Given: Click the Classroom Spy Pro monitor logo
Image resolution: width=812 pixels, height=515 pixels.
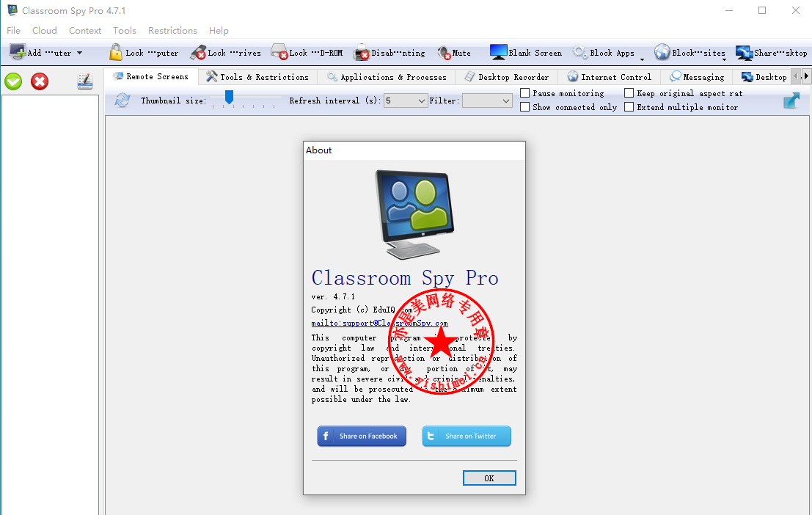Looking at the screenshot, I should pyautogui.click(x=414, y=214).
